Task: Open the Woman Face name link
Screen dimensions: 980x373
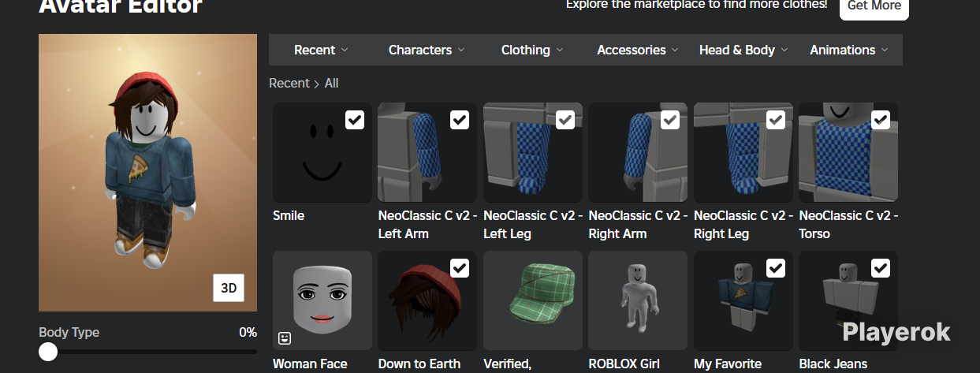Action: [310, 364]
